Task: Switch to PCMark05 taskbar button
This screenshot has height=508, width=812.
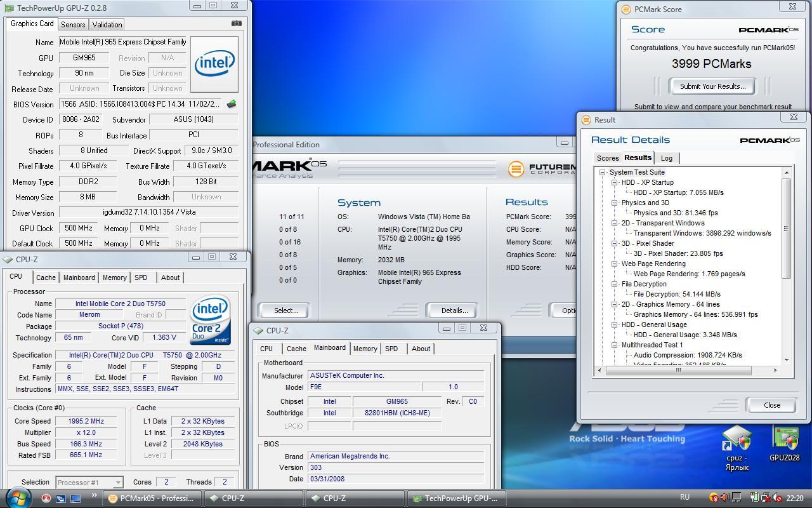Action: pyautogui.click(x=152, y=498)
